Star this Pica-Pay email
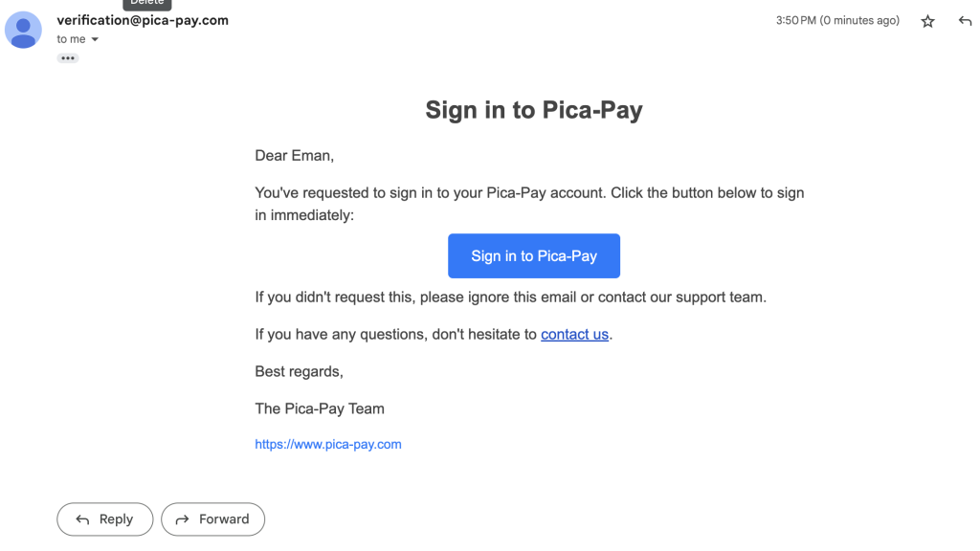Viewport: 980px width, 551px height. tap(927, 21)
